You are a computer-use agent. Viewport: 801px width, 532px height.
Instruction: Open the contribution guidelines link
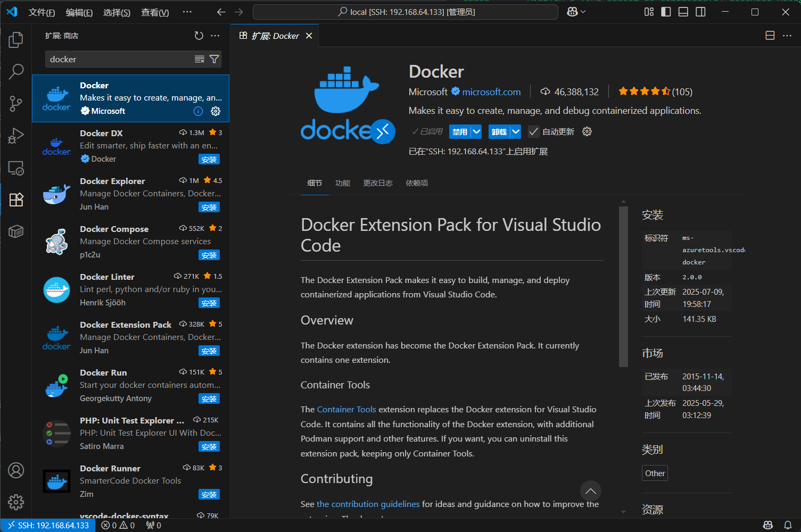pyautogui.click(x=368, y=504)
